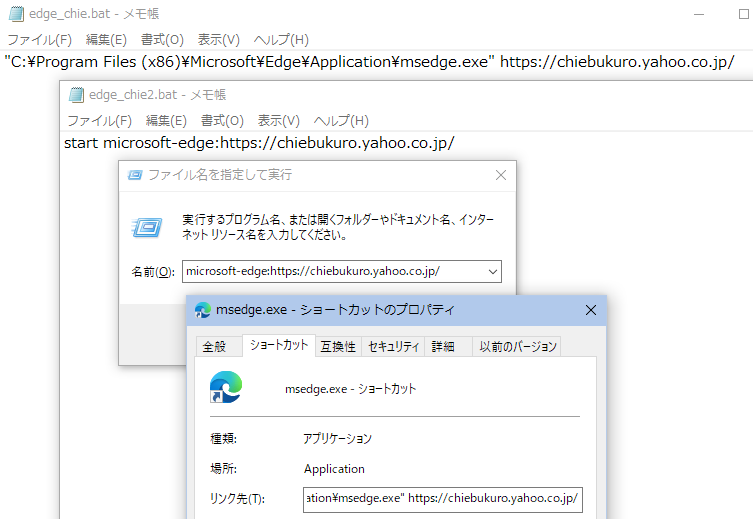Screen dimensions: 753x519
Task: Open the セキュリティ tab
Action: (393, 347)
